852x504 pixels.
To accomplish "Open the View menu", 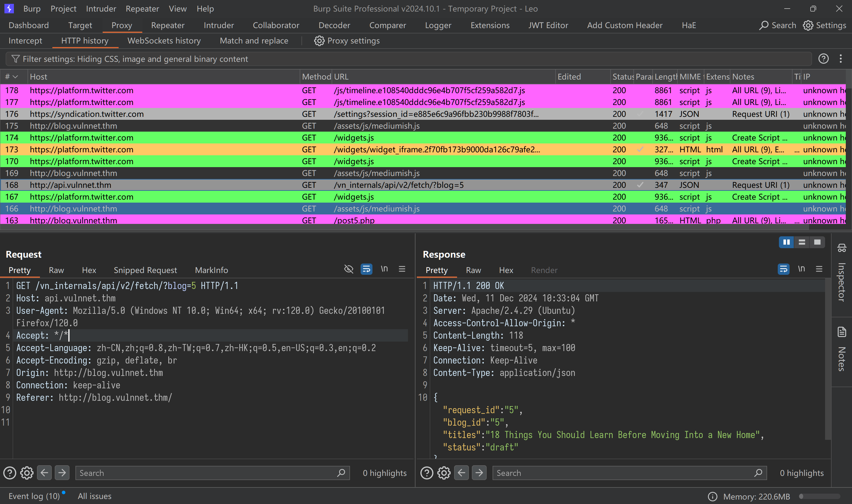I will (x=177, y=9).
